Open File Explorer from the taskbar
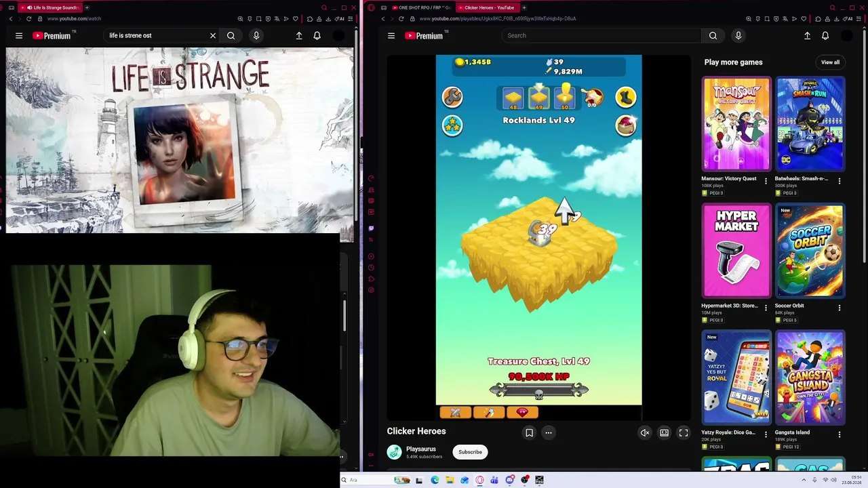Viewport: 868px width, 488px height. (450, 480)
